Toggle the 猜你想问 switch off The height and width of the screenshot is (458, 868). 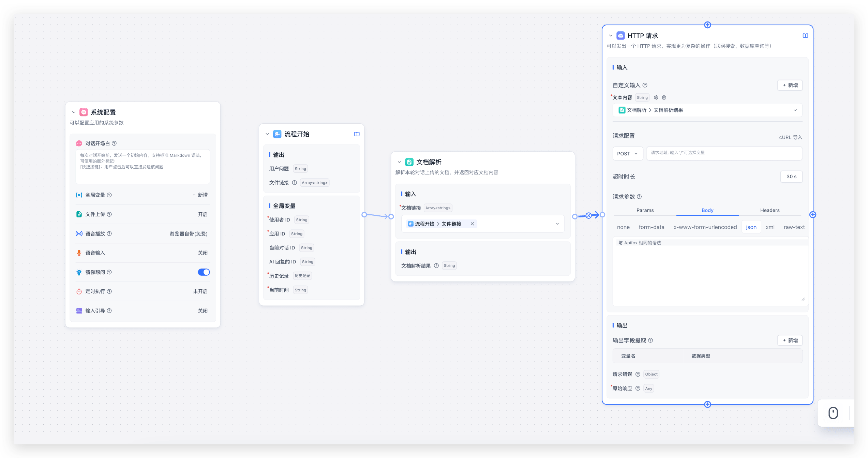click(x=204, y=272)
